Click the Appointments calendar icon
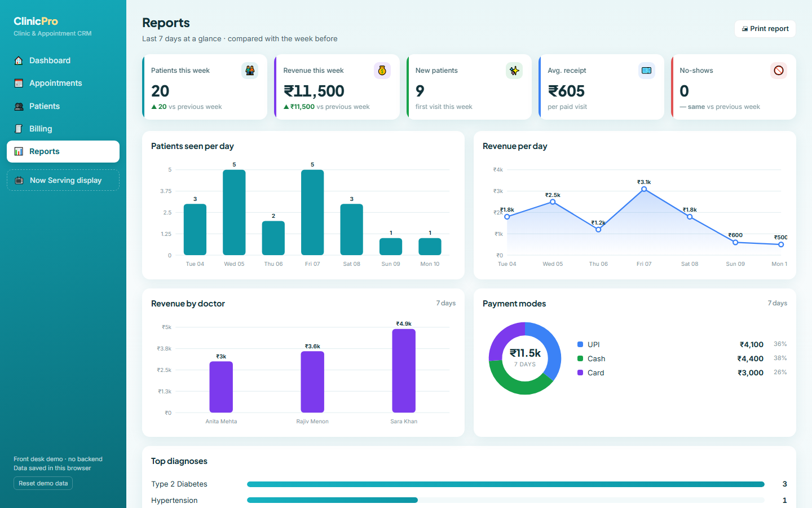The width and height of the screenshot is (812, 508). [x=19, y=83]
